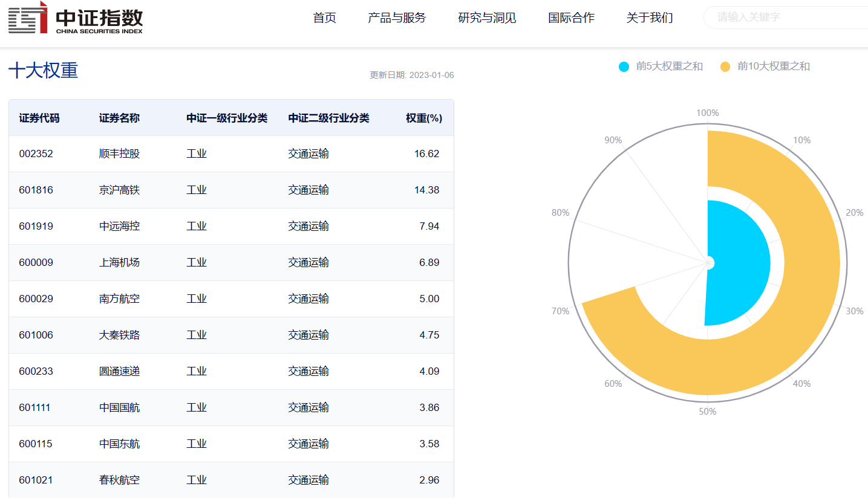Select the 中远海控 name cell

point(119,226)
